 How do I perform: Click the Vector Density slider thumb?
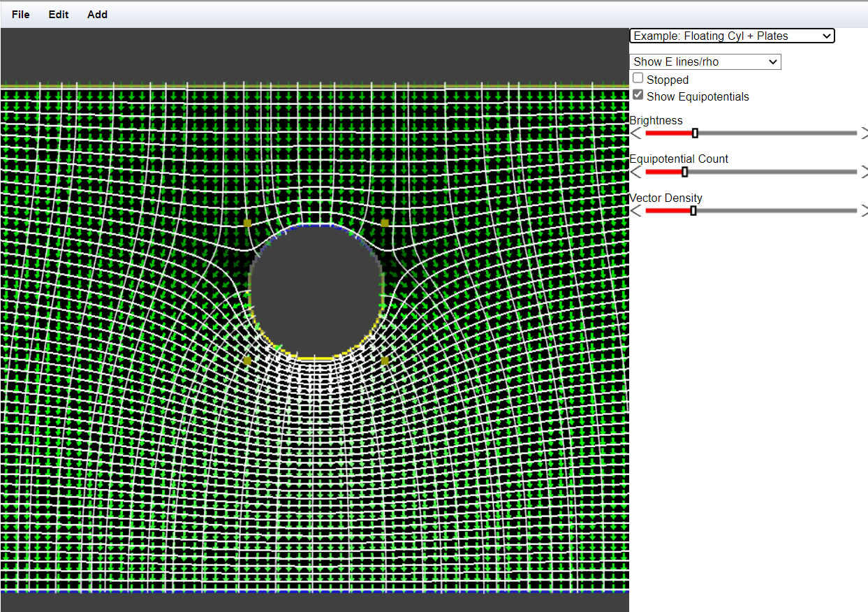693,210
